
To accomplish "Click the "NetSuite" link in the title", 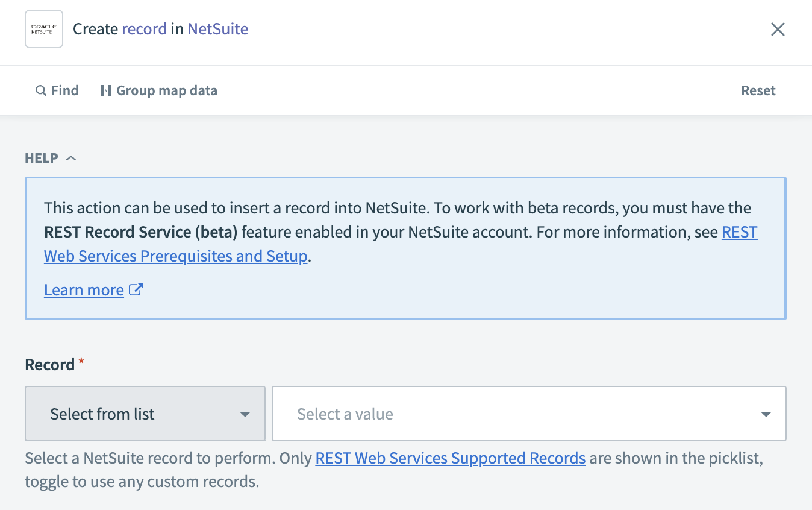I will point(217,28).
